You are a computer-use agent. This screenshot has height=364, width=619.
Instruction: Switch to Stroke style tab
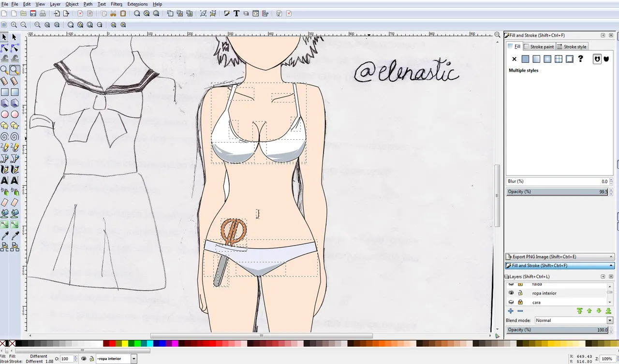pos(572,46)
